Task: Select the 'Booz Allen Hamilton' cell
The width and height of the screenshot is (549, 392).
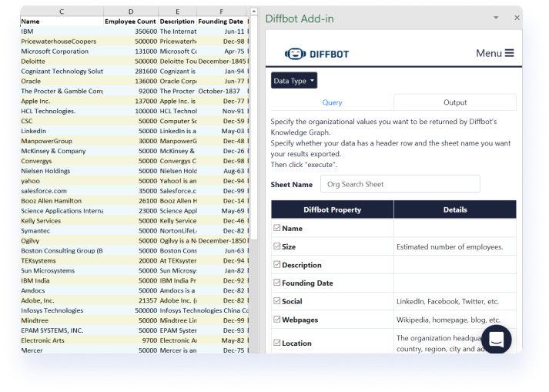Action: (62, 201)
